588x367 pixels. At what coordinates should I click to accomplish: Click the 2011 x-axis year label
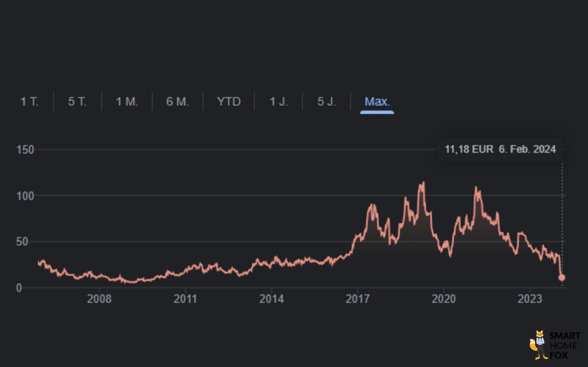point(185,300)
